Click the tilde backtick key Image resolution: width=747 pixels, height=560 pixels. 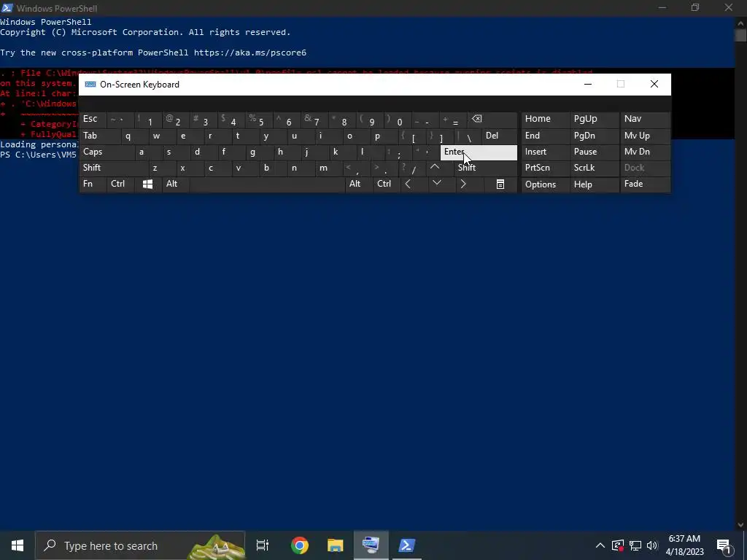pyautogui.click(x=120, y=119)
